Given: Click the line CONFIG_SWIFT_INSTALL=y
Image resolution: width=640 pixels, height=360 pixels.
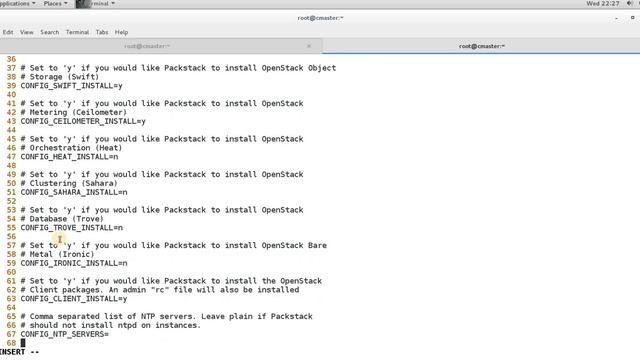Looking at the screenshot, I should [x=71, y=86].
